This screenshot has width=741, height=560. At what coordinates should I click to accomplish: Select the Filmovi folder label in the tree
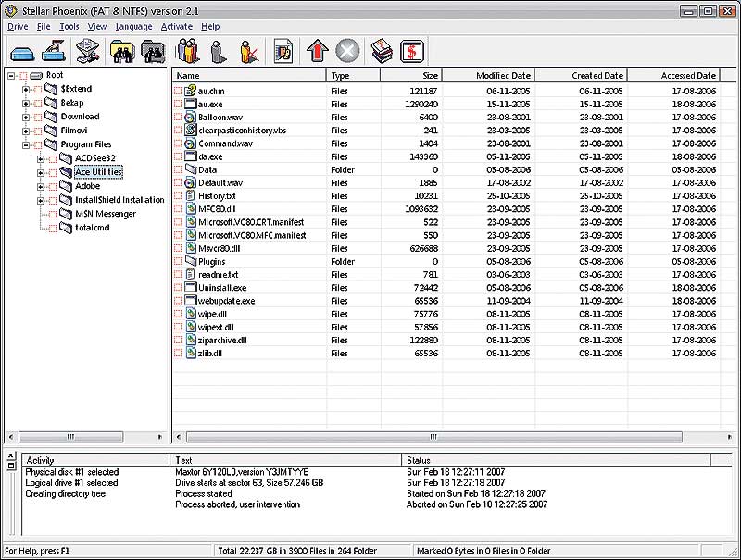click(74, 131)
